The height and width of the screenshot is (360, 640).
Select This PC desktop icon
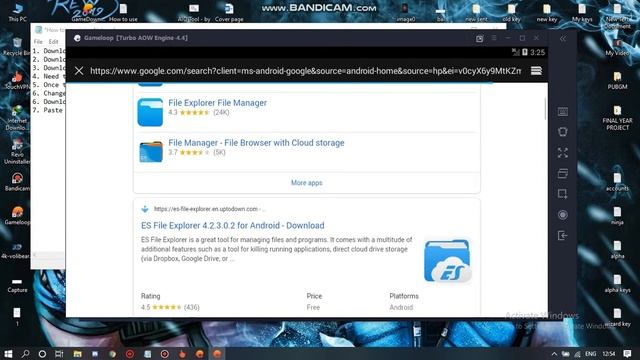coord(18,12)
